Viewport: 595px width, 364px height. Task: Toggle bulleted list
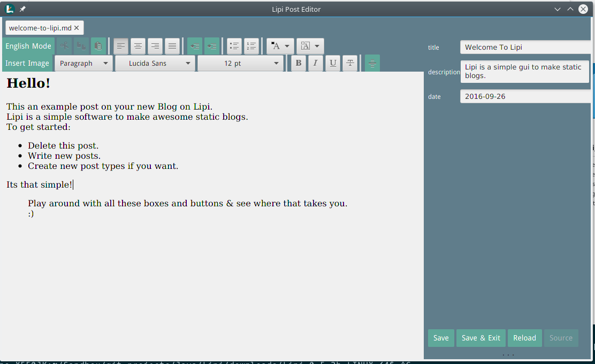tap(234, 47)
